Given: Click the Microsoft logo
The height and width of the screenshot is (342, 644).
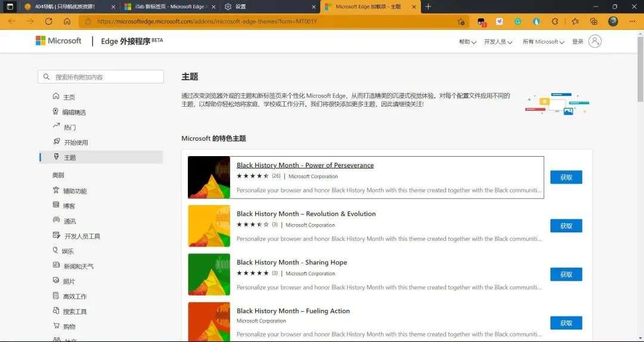Looking at the screenshot, I should (58, 41).
